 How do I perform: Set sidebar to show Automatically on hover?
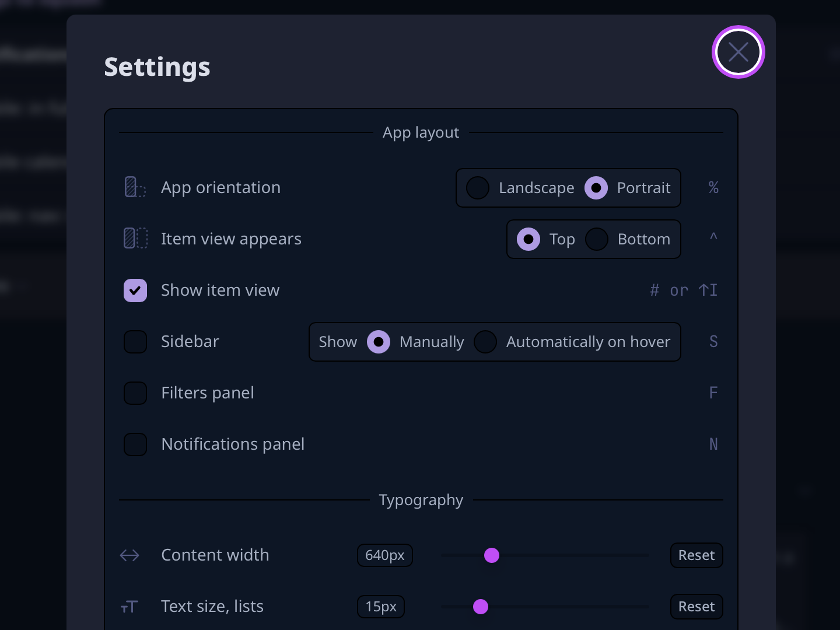[485, 342]
